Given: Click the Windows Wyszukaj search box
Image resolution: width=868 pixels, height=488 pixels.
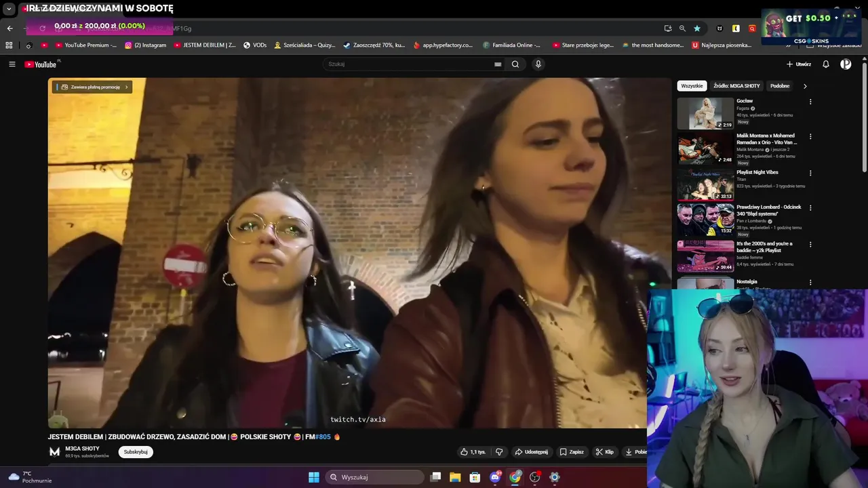Looking at the screenshot, I should pyautogui.click(x=374, y=477).
